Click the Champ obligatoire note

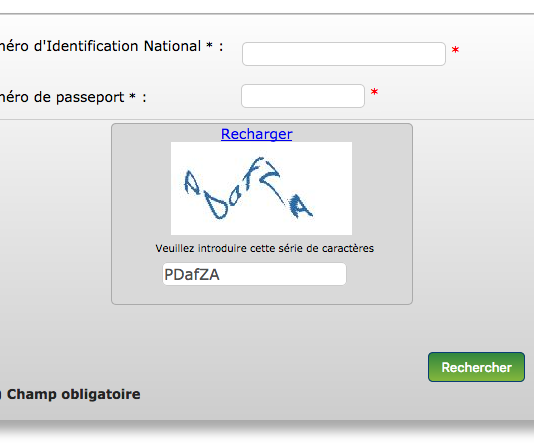(x=74, y=394)
